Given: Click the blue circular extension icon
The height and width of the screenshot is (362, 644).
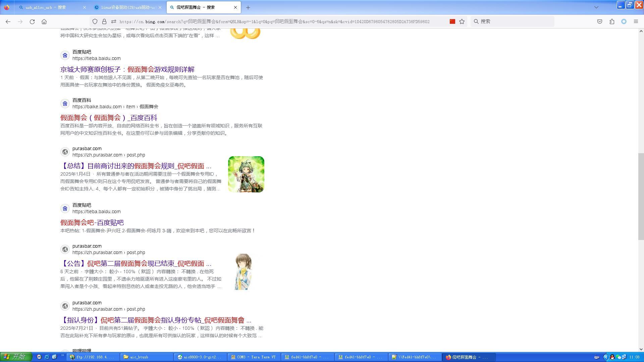Looking at the screenshot, I should pyautogui.click(x=624, y=21).
